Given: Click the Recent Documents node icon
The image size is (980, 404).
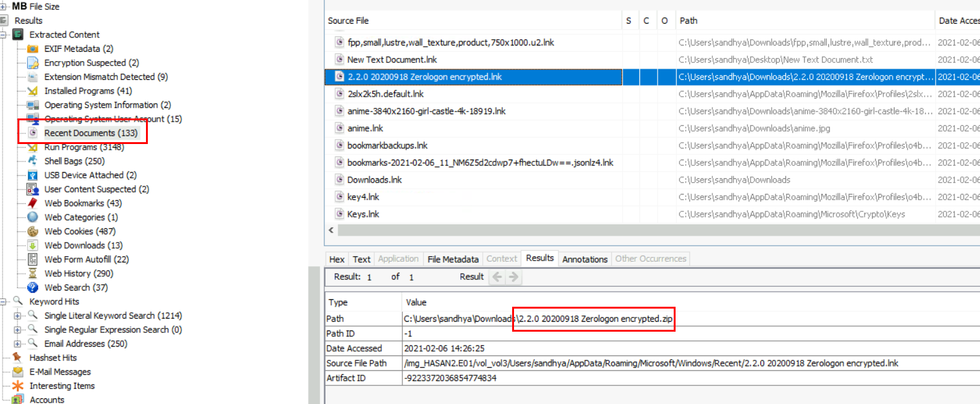Looking at the screenshot, I should click(x=33, y=133).
